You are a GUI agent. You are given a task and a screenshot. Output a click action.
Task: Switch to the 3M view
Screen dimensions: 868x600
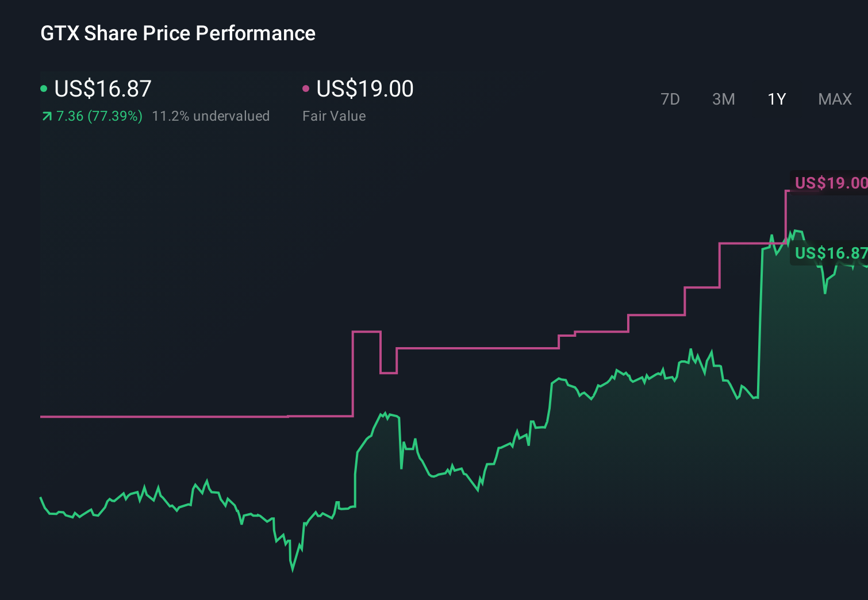point(723,99)
